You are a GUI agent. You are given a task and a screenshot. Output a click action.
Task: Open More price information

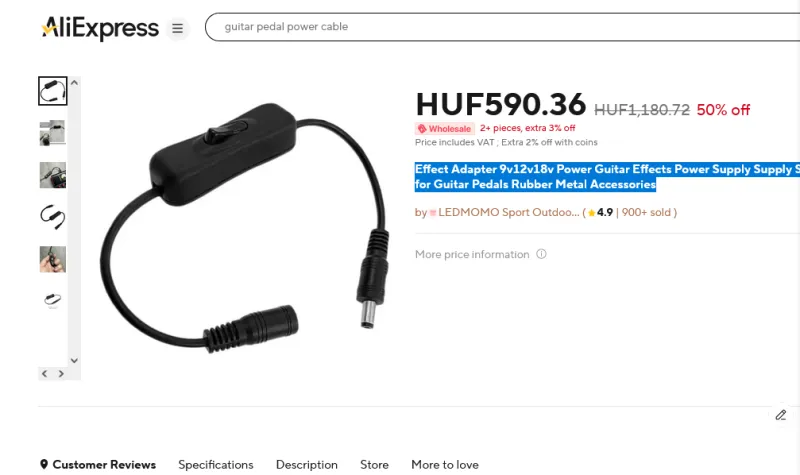click(472, 254)
